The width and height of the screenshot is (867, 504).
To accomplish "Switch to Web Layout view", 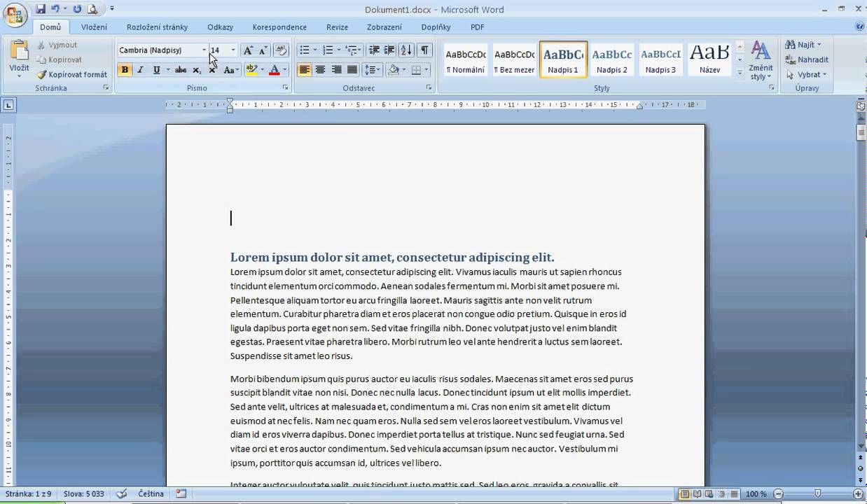I will (708, 494).
